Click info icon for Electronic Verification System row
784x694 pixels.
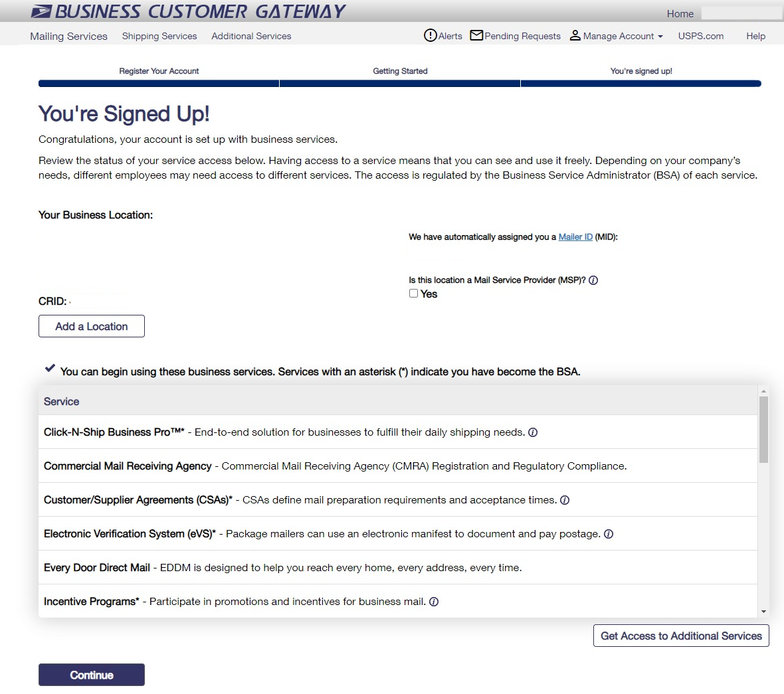coord(609,534)
